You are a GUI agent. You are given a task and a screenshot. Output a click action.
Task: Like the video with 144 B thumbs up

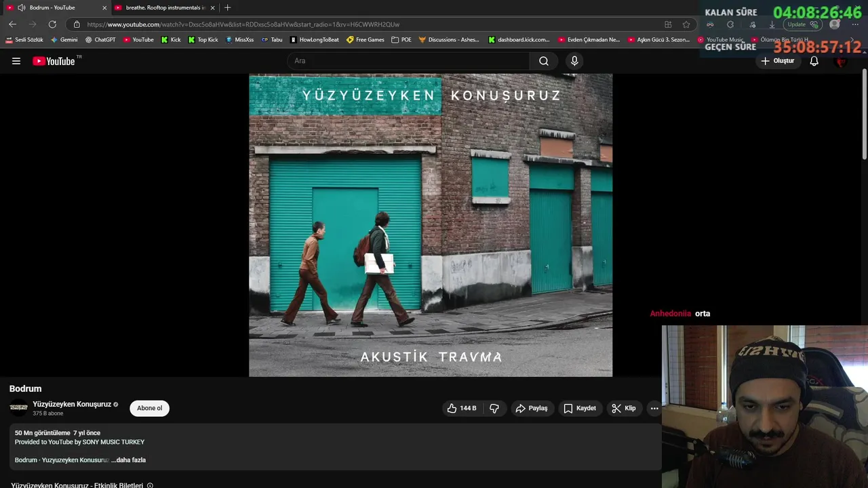pos(462,408)
